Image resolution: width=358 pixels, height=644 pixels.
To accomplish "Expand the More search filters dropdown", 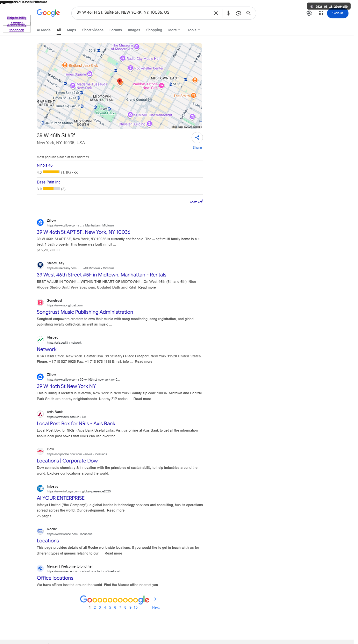I will [x=174, y=30].
